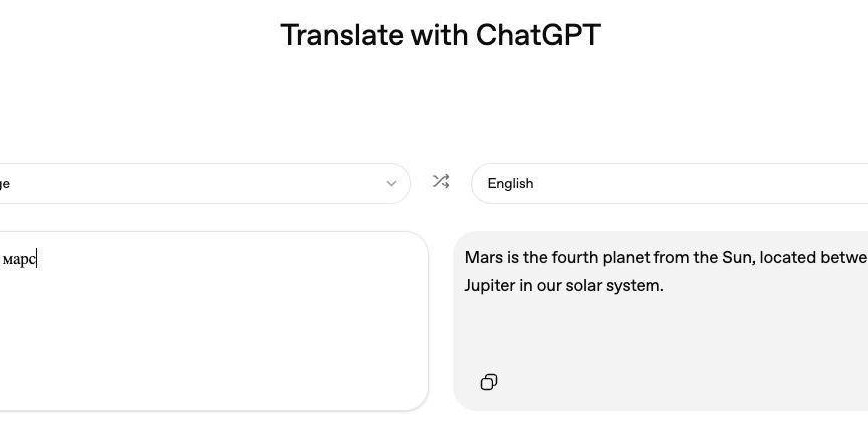Image resolution: width=868 pixels, height=435 pixels.
Task: Place cursor after the word марс
Action: 37,260
